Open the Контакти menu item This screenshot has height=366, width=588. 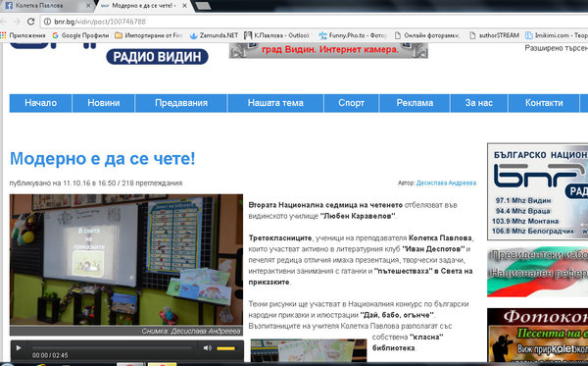pyautogui.click(x=544, y=103)
